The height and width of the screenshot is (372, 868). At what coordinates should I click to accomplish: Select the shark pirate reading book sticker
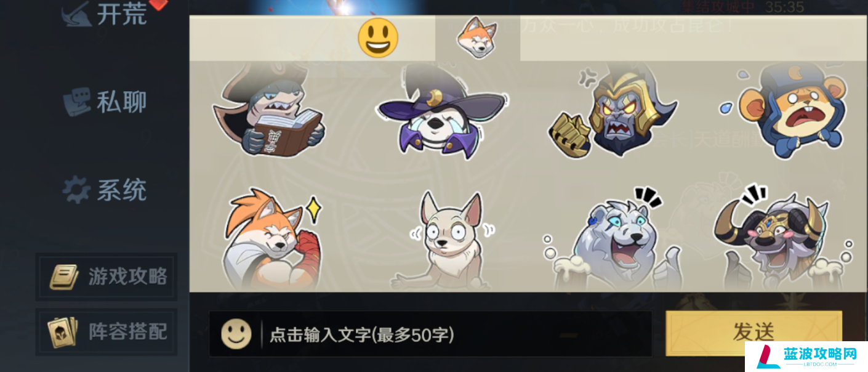[268, 110]
